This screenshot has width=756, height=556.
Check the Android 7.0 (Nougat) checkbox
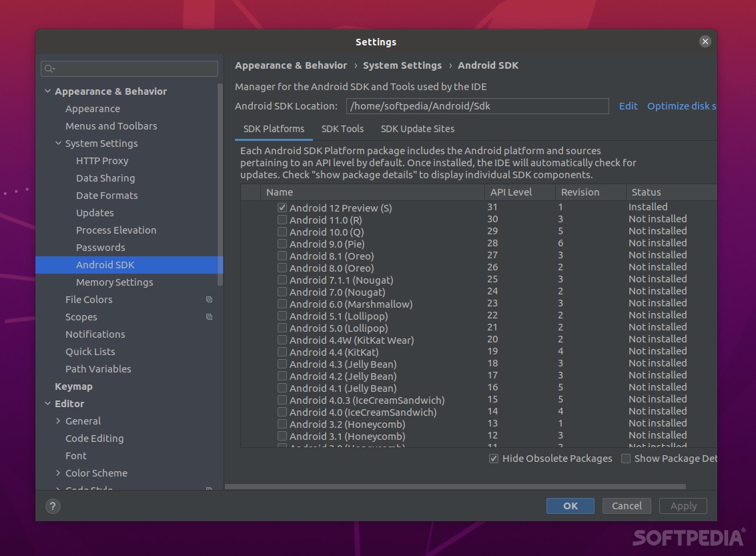tap(282, 292)
